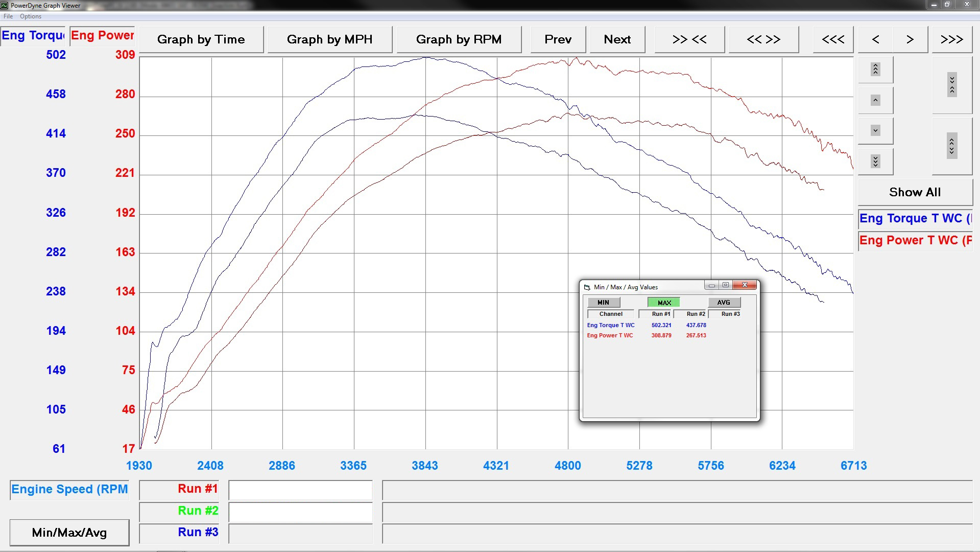This screenshot has height=552, width=980.
Task: Minimize the Min / Max / Avg Values window
Action: click(x=711, y=285)
